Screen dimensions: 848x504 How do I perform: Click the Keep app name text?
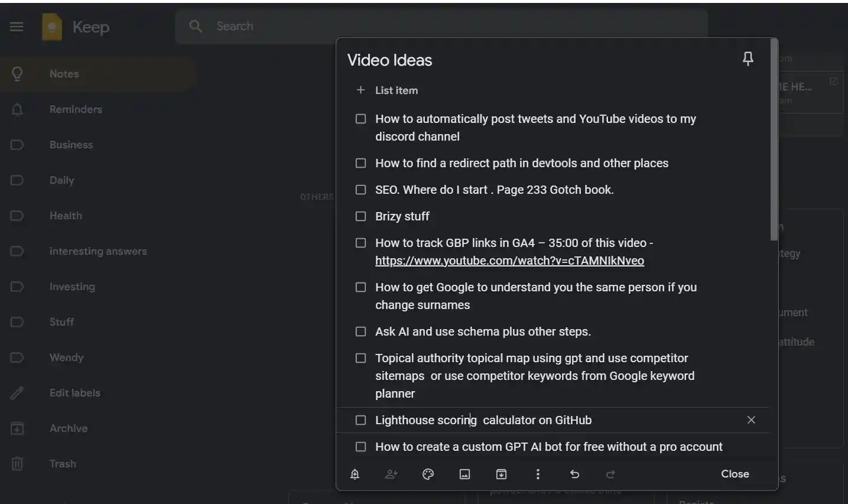[91, 27]
